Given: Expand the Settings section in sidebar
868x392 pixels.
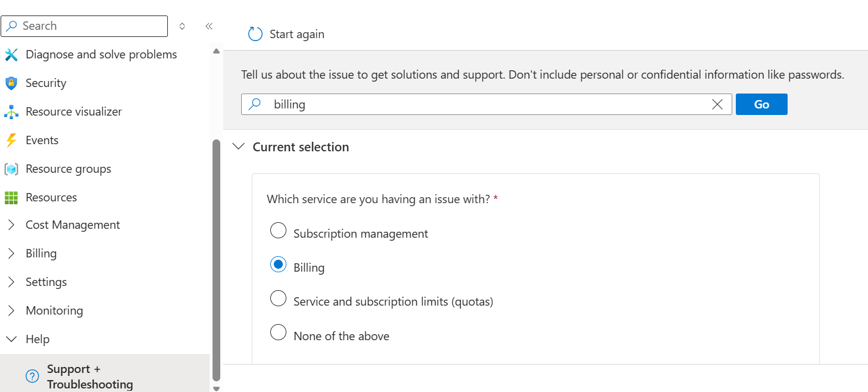Looking at the screenshot, I should pyautogui.click(x=11, y=282).
